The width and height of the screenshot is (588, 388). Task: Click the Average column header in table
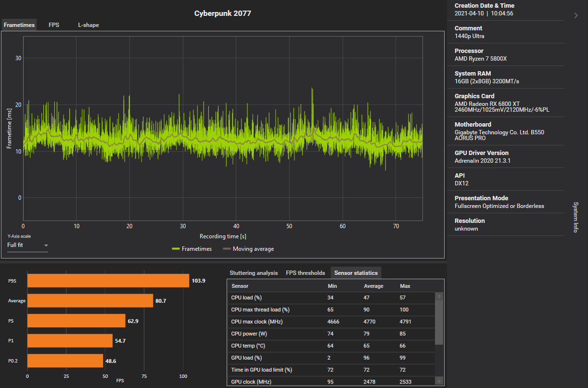pos(373,286)
